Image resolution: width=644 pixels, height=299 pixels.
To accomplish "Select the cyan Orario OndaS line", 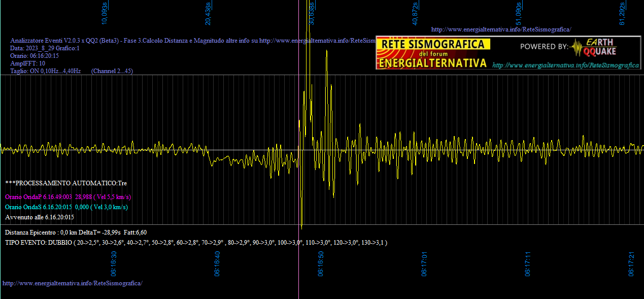I will coord(66,207).
